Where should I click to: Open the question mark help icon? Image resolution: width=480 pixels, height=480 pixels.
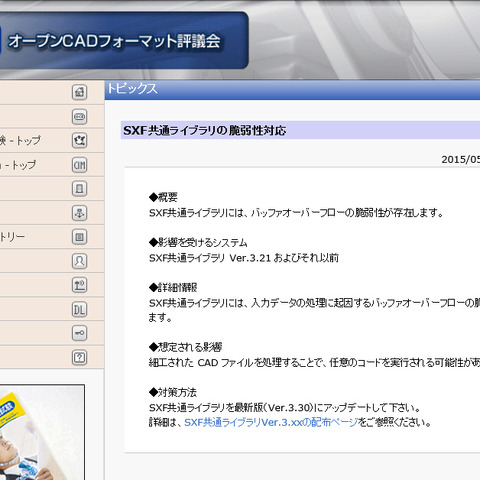point(79,358)
